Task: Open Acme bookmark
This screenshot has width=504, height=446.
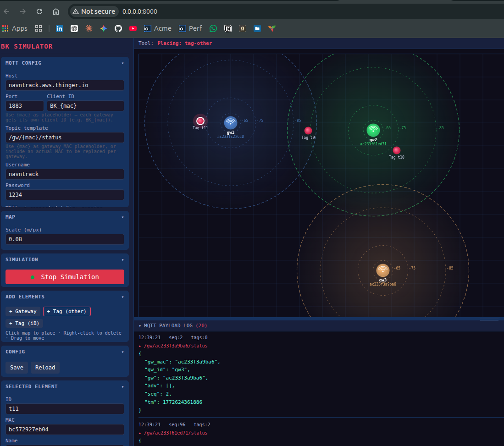Action: coord(157,28)
